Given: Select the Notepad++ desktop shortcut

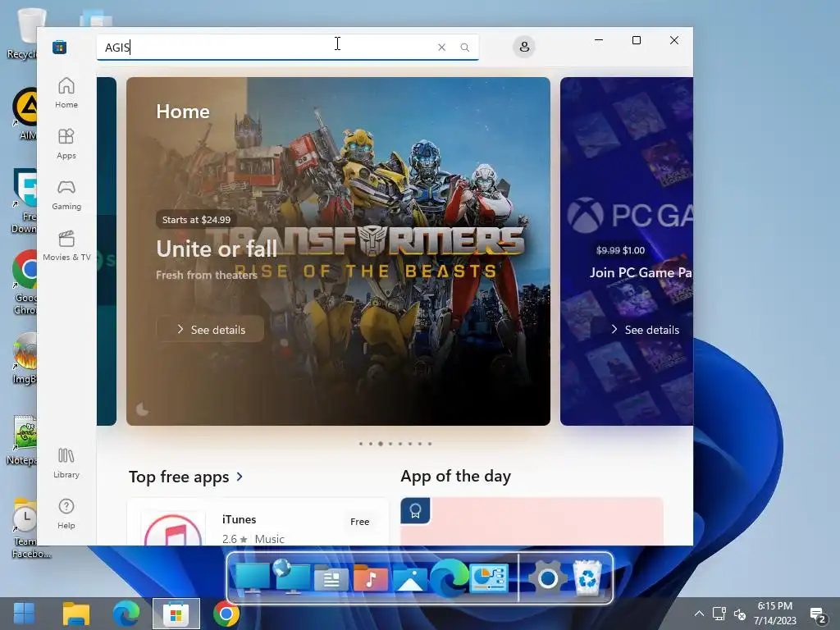Looking at the screenshot, I should (x=22, y=441).
